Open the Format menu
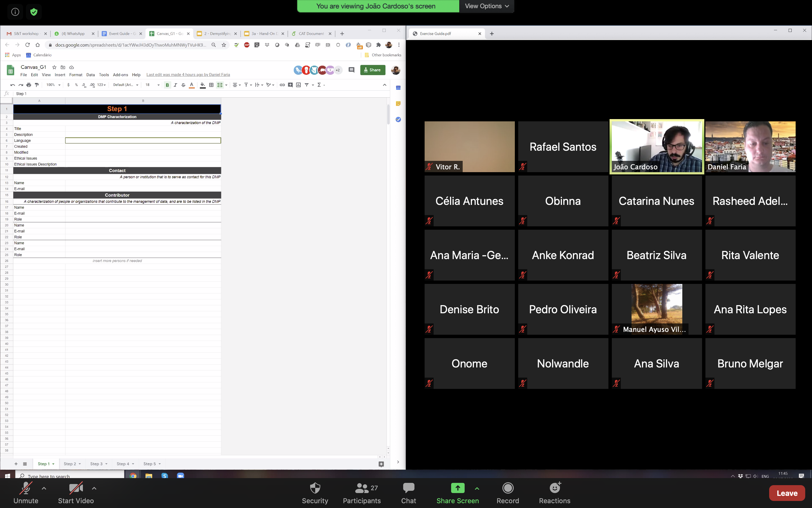The height and width of the screenshot is (508, 812). point(76,75)
